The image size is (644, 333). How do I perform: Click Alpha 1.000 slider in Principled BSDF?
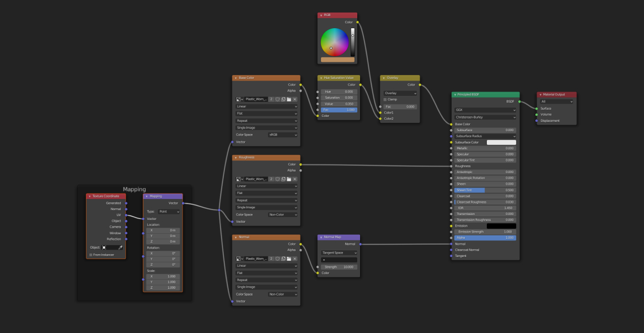coord(485,238)
